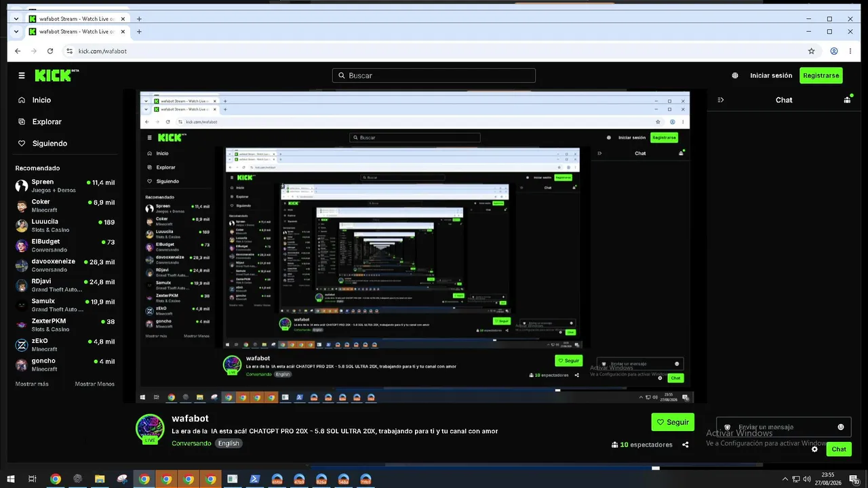The height and width of the screenshot is (488, 868).
Task: Open Samulx's avatar in the main Recomendado list
Action: click(22, 305)
